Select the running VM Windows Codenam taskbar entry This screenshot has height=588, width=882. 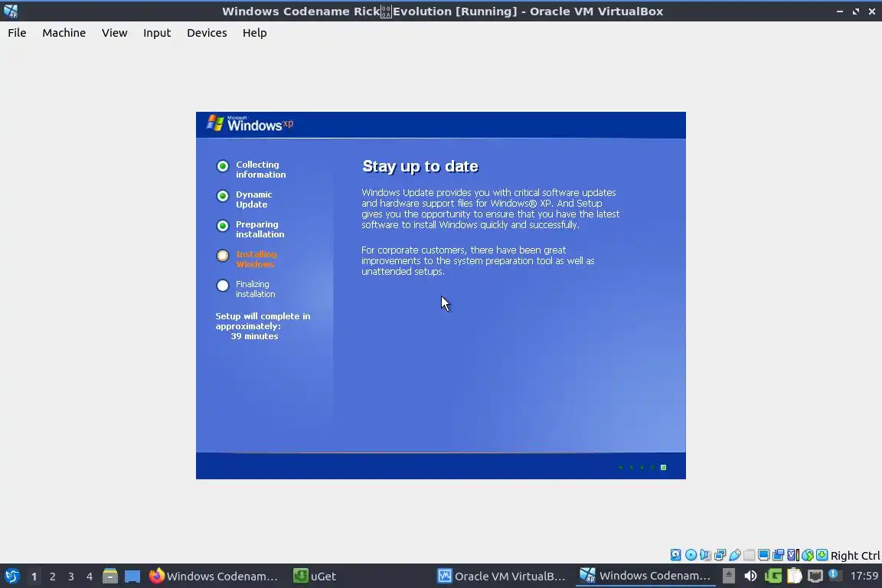click(x=645, y=577)
